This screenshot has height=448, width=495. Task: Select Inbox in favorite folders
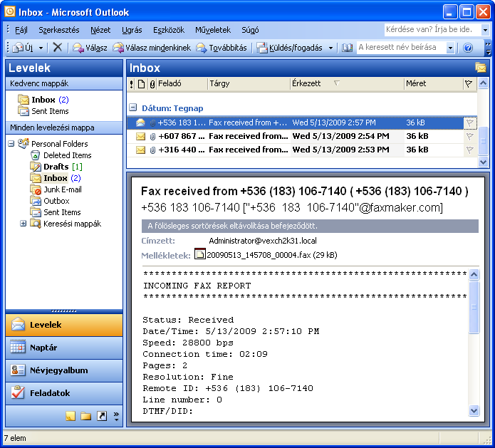click(43, 100)
